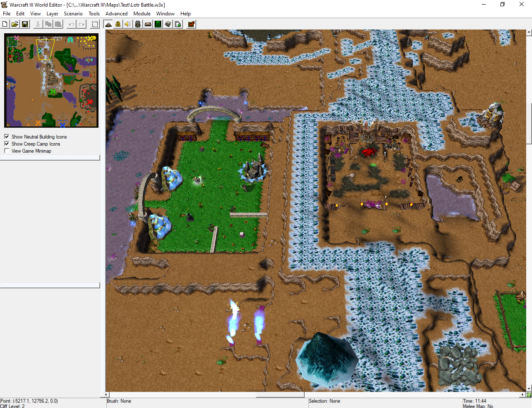
Task: Uncheck Show Creep Camp Icons
Action: [x=7, y=143]
